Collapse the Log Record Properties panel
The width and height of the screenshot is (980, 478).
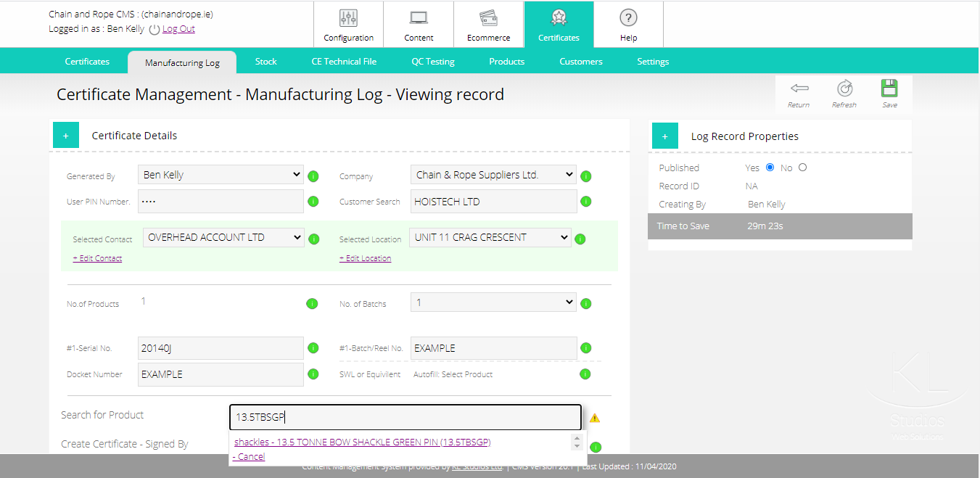click(x=665, y=136)
